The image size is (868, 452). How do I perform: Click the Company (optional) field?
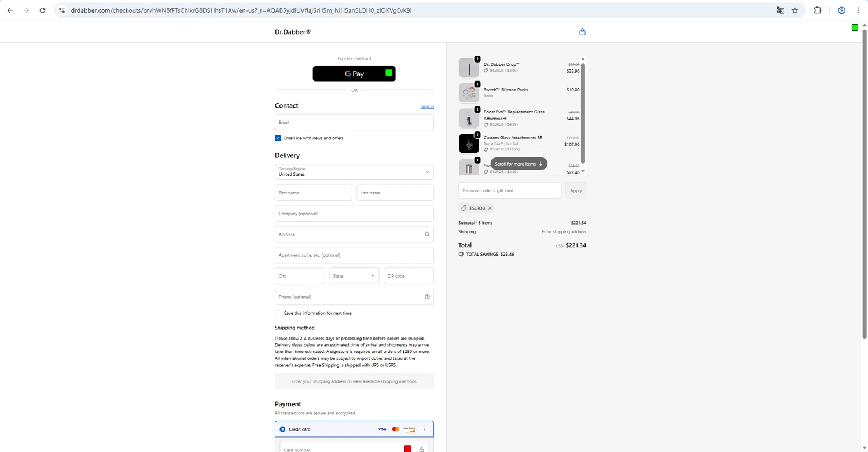354,214
